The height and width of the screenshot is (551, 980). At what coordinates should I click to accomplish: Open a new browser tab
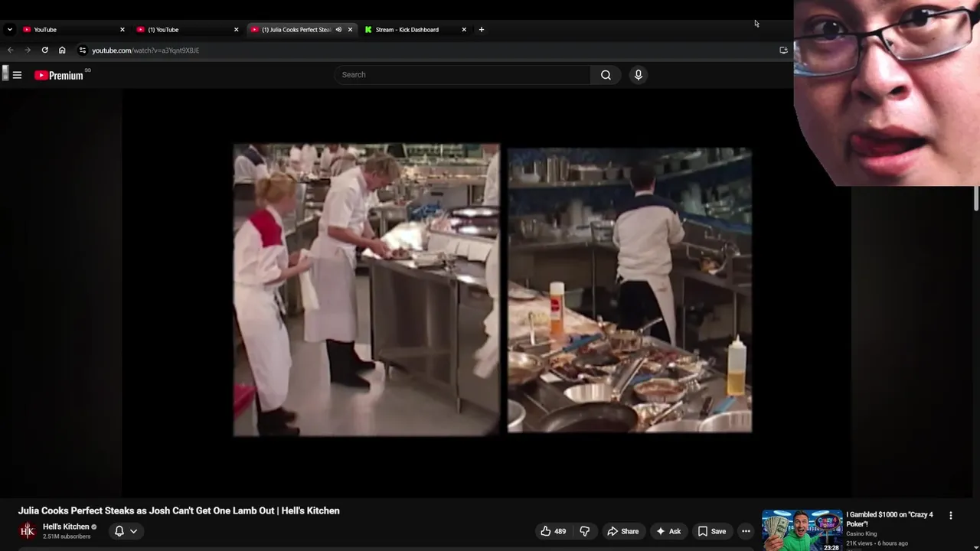coord(482,29)
